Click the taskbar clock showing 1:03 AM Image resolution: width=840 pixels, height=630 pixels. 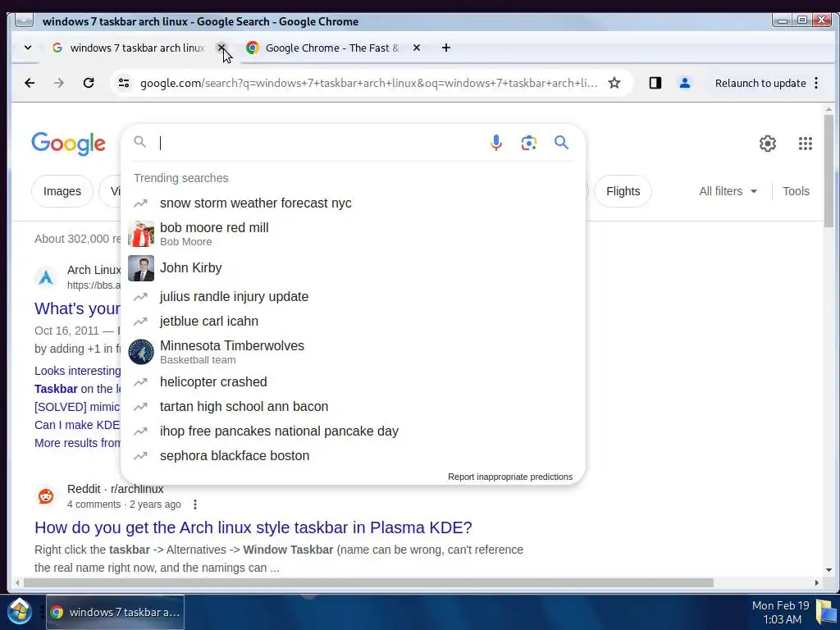[x=782, y=613]
